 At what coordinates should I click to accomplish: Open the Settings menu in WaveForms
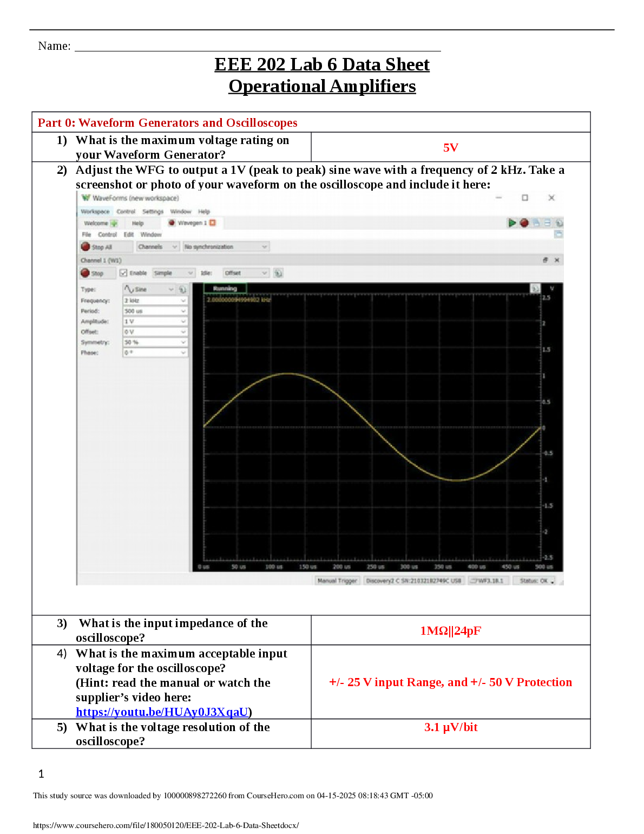[x=153, y=212]
